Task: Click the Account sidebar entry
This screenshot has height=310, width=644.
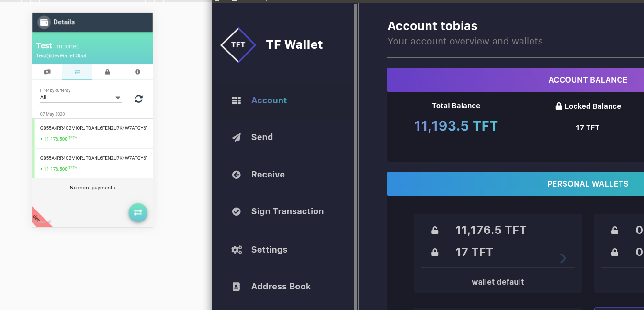Action: tap(269, 100)
